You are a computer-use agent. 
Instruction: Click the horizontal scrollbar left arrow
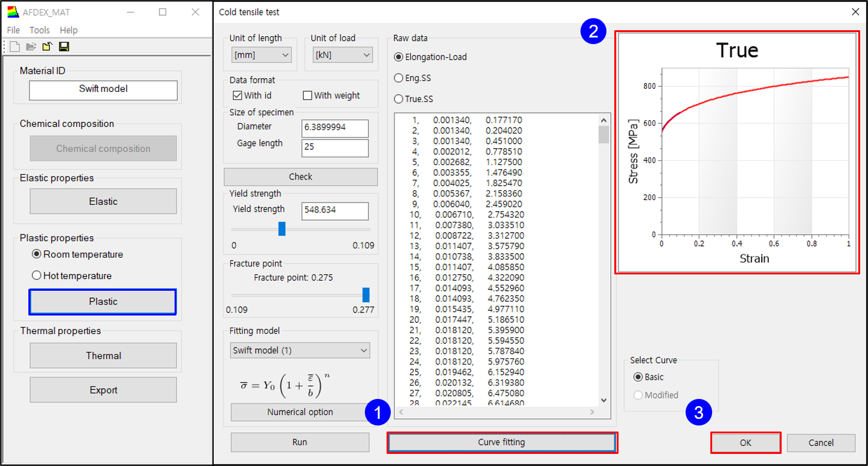point(400,412)
